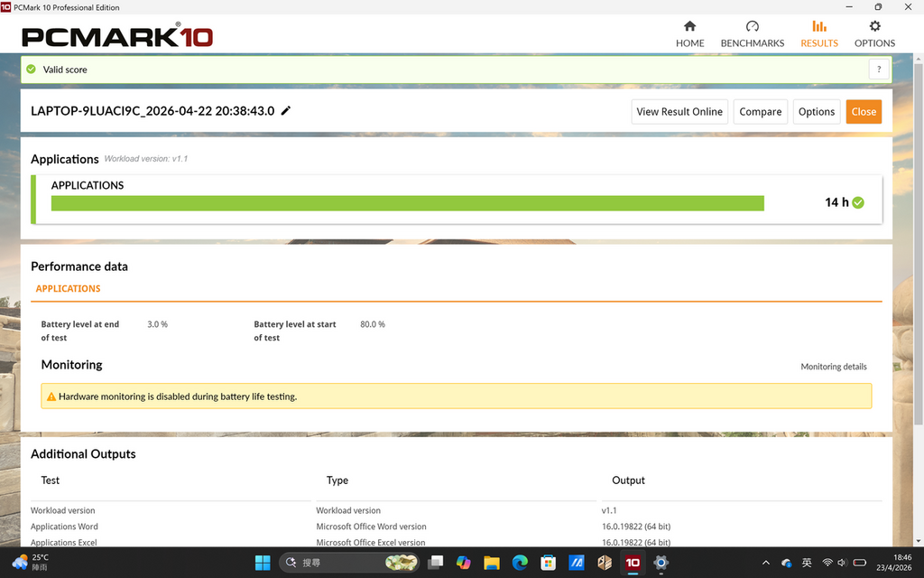924x578 pixels.
Task: Open the Results tab
Action: (x=818, y=33)
